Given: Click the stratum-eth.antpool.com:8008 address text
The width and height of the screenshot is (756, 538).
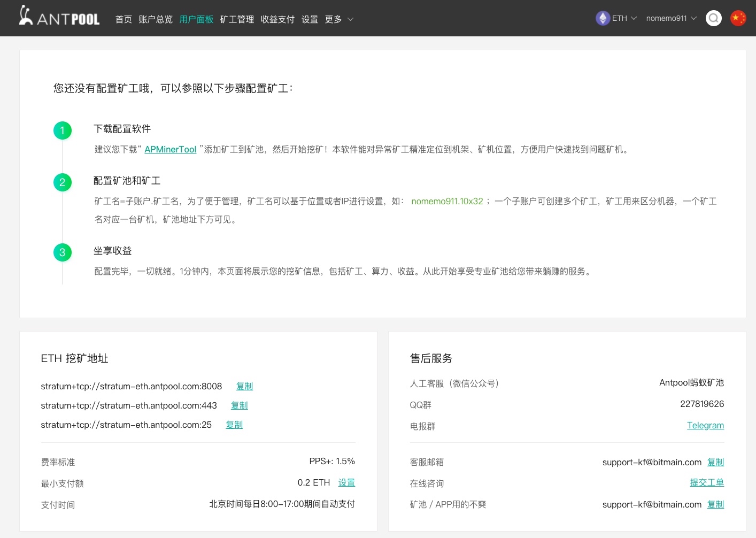Looking at the screenshot, I should pos(132,386).
